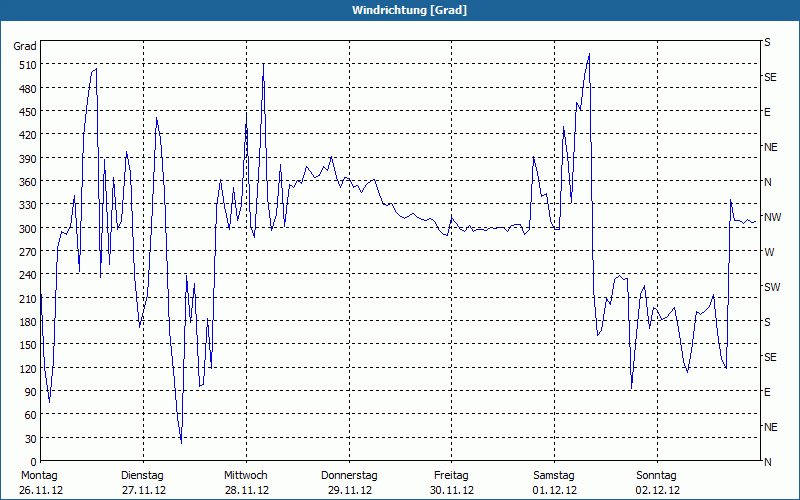Image resolution: width=800 pixels, height=500 pixels.
Task: Select the date 29.11.12
Action: 349,490
